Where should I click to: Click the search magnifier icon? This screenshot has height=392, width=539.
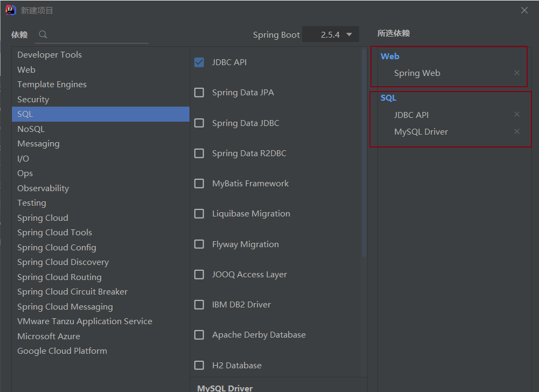43,34
